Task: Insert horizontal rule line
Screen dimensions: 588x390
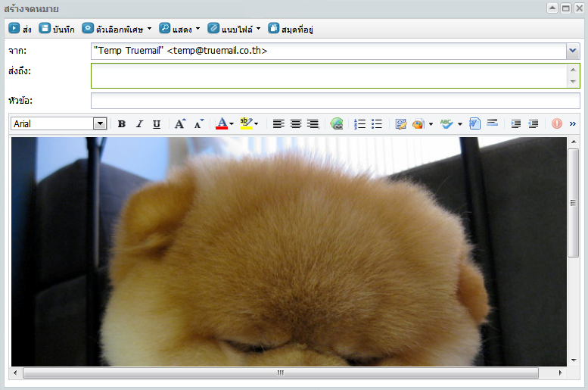Action: click(x=492, y=123)
